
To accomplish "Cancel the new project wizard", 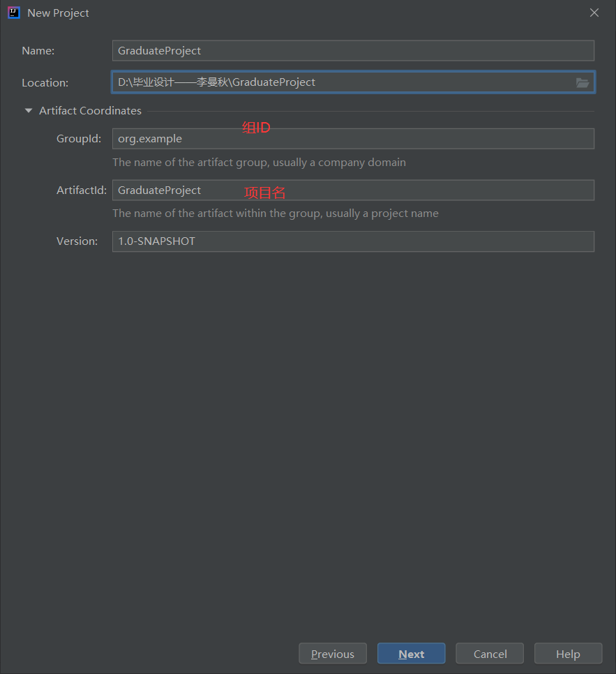I will [x=490, y=654].
